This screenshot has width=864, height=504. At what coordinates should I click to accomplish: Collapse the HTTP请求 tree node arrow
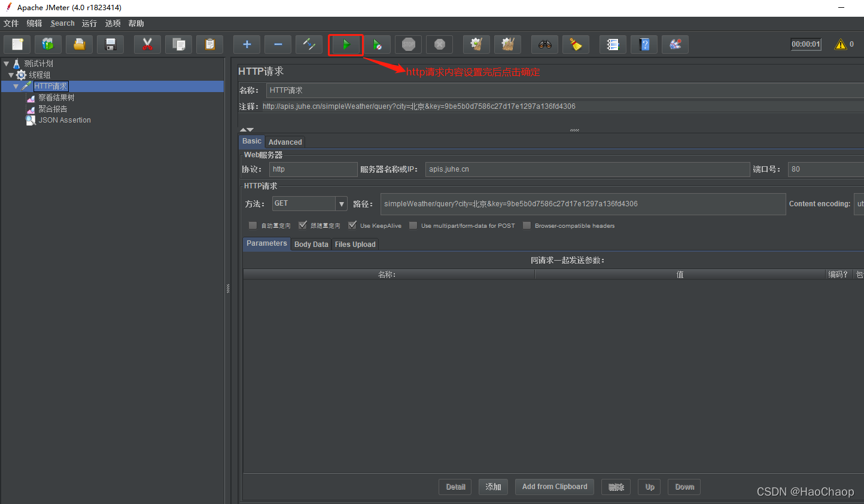pyautogui.click(x=16, y=86)
